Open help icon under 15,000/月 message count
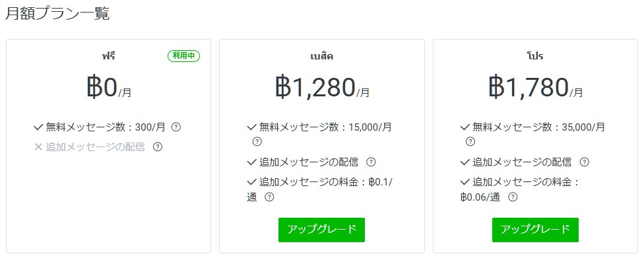Screen dimensions: 644x258 [257, 142]
